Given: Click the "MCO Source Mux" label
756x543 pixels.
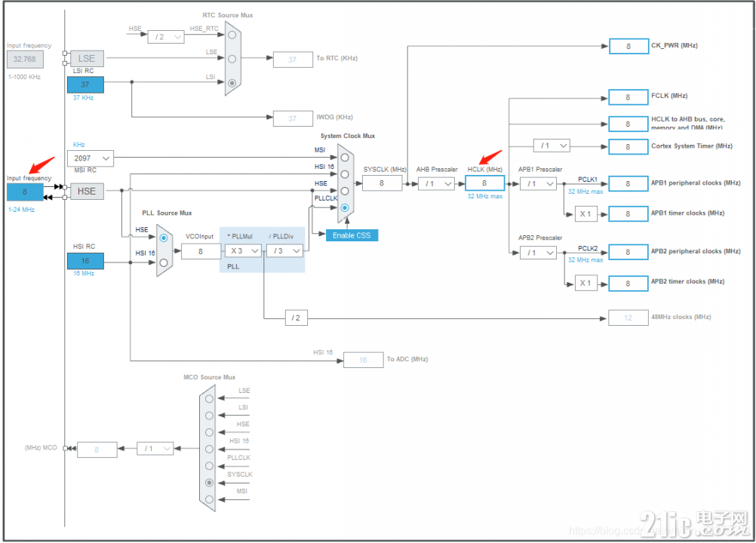Looking at the screenshot, I should (x=209, y=377).
